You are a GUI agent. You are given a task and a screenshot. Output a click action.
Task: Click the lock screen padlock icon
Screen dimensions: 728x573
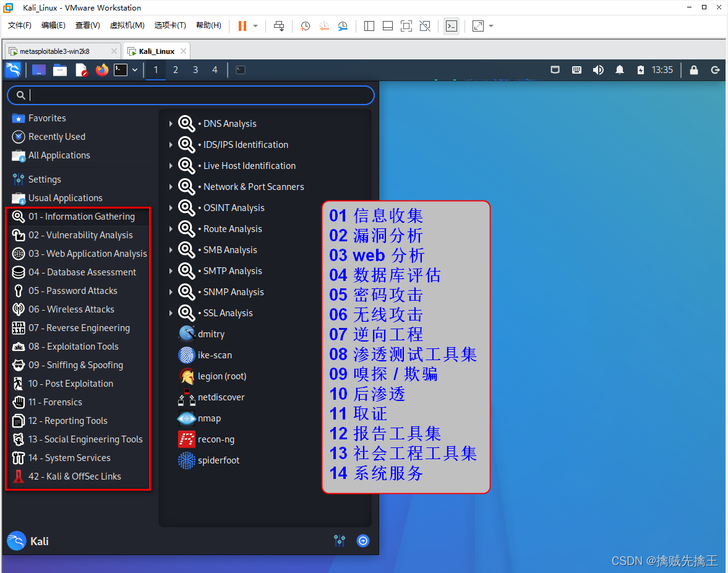pyautogui.click(x=693, y=70)
